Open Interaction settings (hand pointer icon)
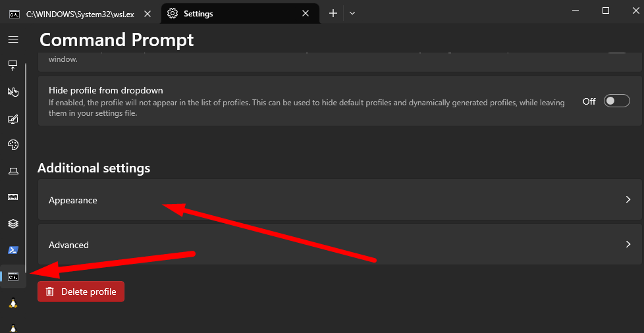This screenshot has width=644, height=333. 13,92
